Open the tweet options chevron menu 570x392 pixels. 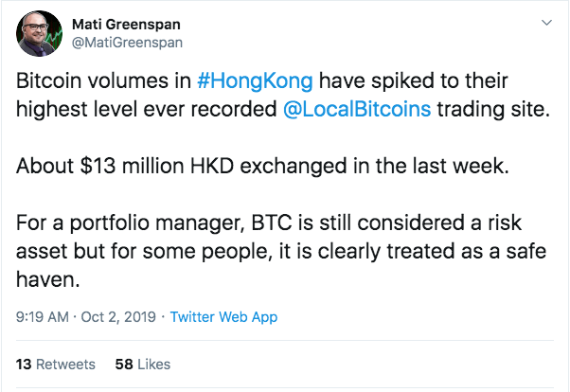[x=546, y=21]
